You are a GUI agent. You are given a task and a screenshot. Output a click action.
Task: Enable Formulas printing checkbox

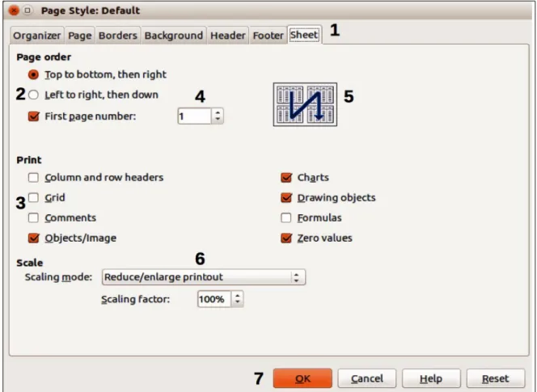[x=286, y=217]
